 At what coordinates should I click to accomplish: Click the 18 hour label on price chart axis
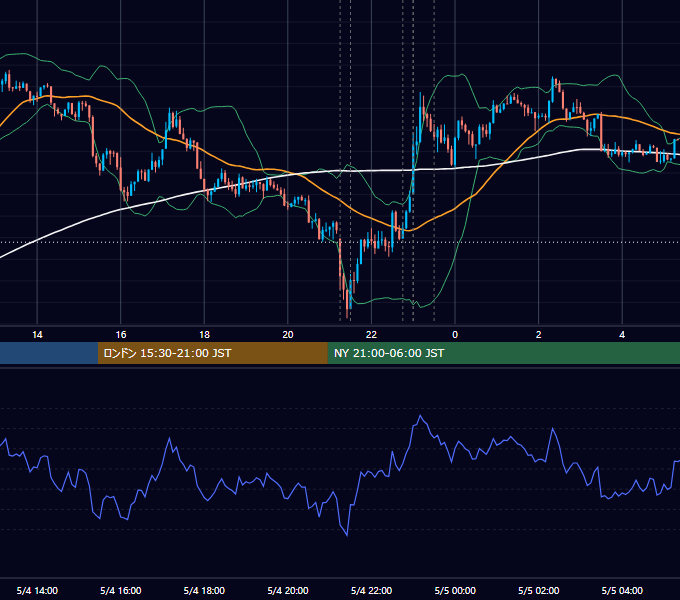coord(204,335)
